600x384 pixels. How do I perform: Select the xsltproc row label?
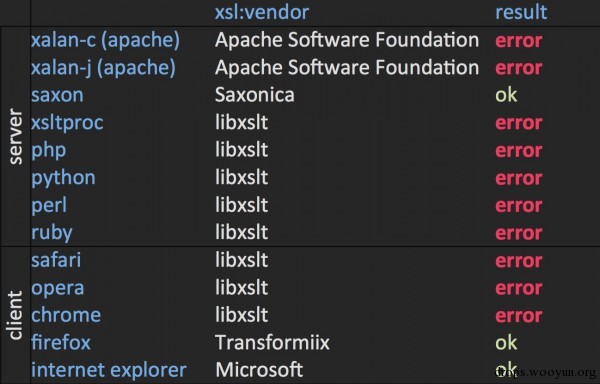point(67,123)
